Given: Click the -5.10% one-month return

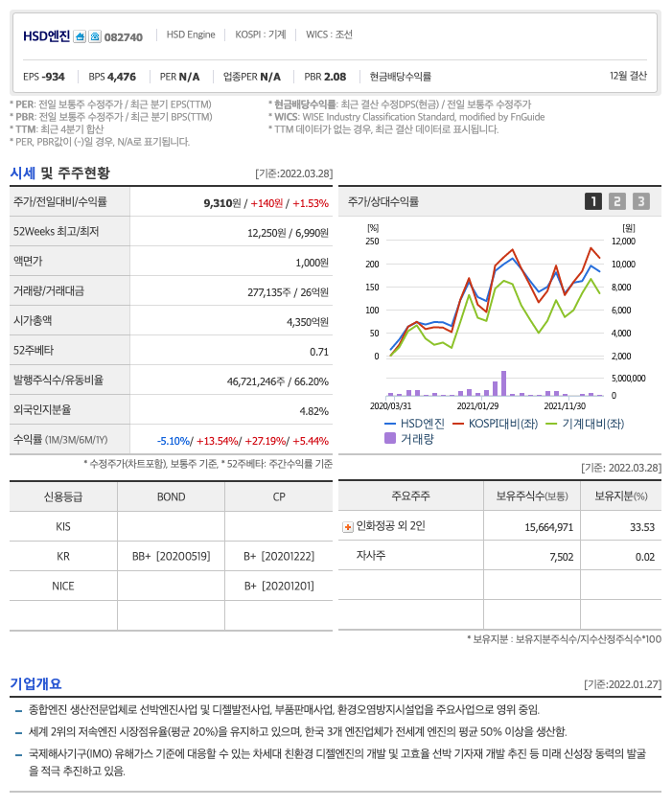Looking at the screenshot, I should tap(174, 441).
